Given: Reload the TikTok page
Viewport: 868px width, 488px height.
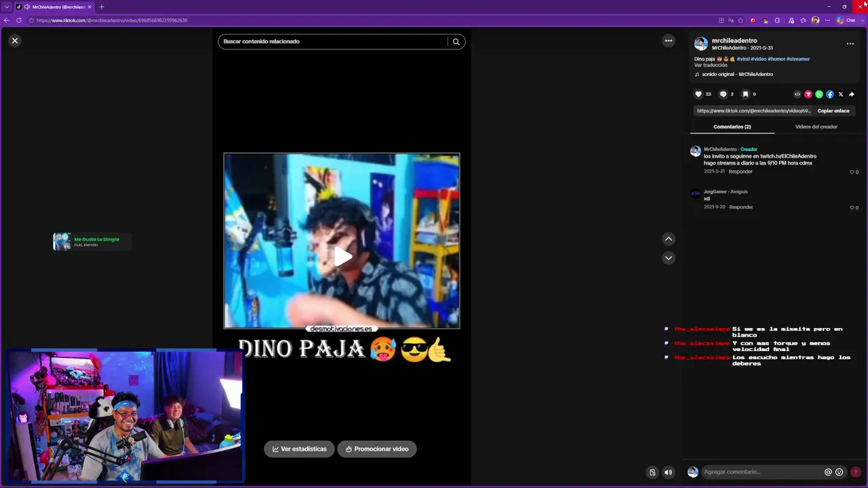Looking at the screenshot, I should click(x=19, y=20).
